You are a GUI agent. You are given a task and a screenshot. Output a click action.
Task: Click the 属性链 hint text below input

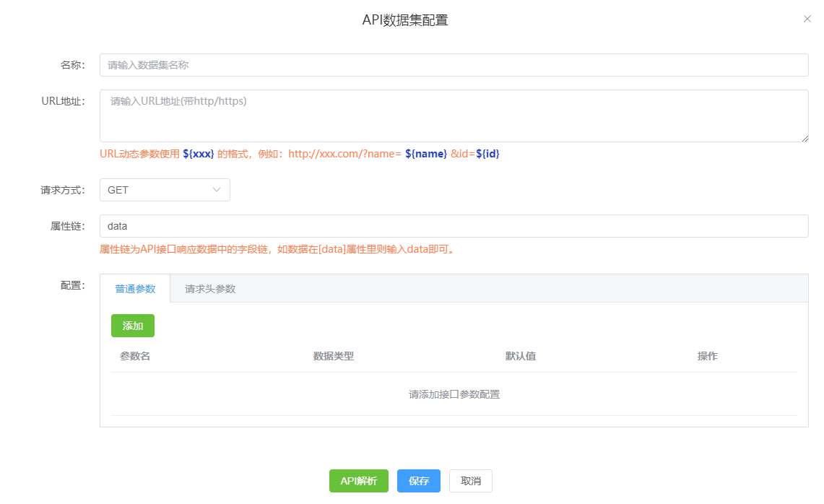[x=277, y=249]
